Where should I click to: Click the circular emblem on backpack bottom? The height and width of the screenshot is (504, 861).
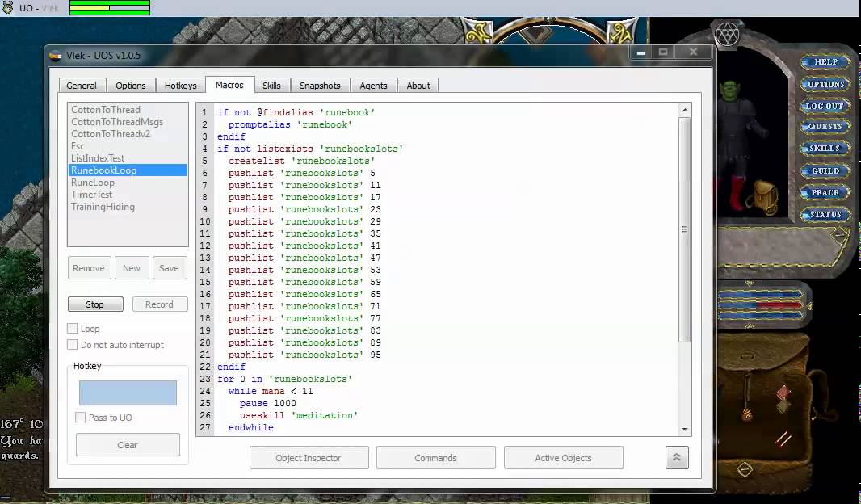(x=745, y=470)
